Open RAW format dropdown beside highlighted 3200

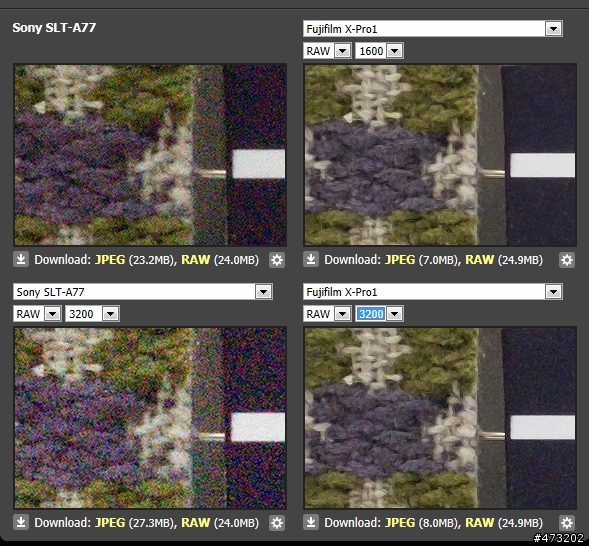[x=327, y=314]
